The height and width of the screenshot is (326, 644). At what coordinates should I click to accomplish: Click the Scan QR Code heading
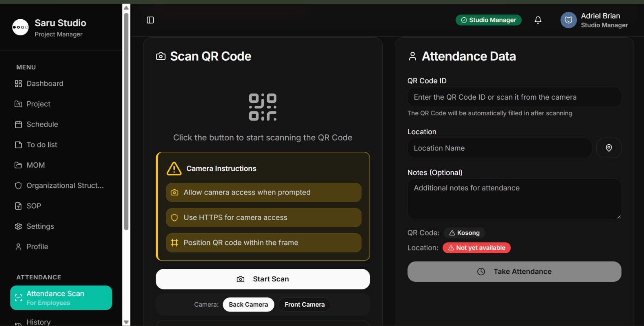[x=211, y=56]
